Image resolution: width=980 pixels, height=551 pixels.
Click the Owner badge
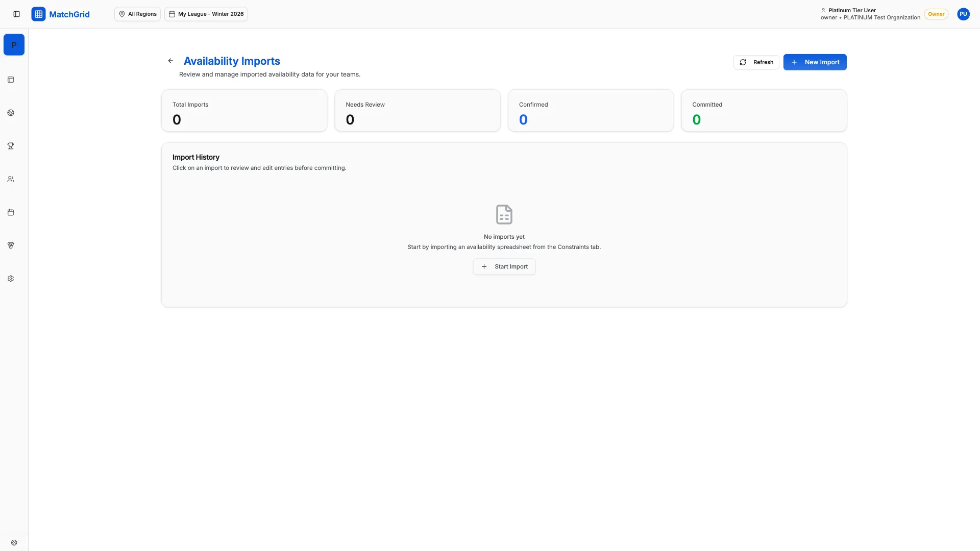tap(937, 14)
